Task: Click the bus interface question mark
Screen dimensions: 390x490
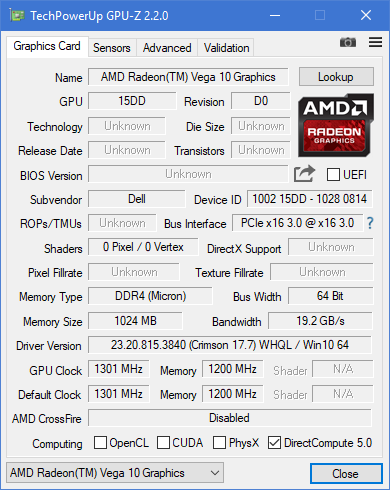Action: (370, 223)
